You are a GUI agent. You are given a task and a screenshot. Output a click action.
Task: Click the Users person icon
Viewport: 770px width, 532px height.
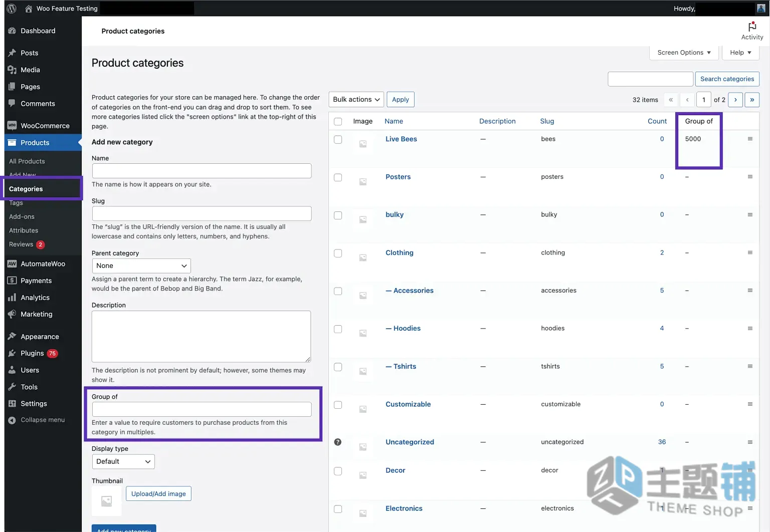(12, 370)
